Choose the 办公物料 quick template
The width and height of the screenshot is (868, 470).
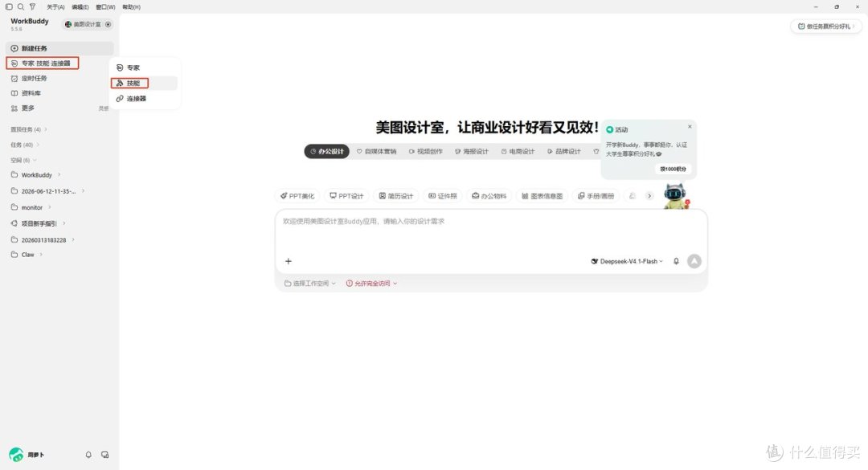(489, 196)
